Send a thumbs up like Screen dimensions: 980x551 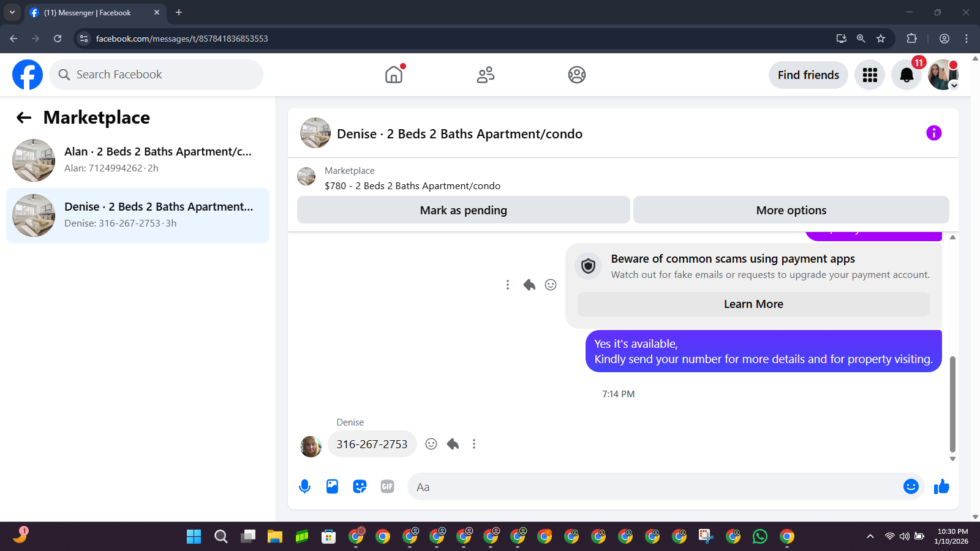(x=941, y=487)
